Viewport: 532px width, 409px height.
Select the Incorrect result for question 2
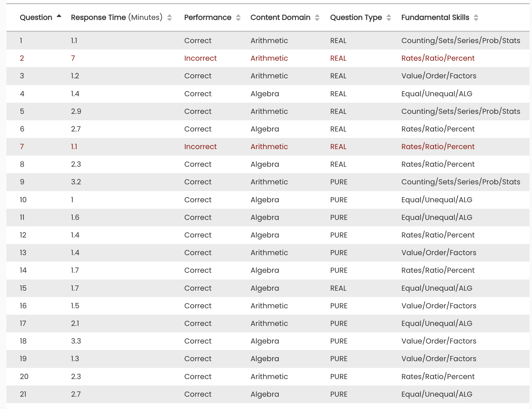[x=200, y=58]
